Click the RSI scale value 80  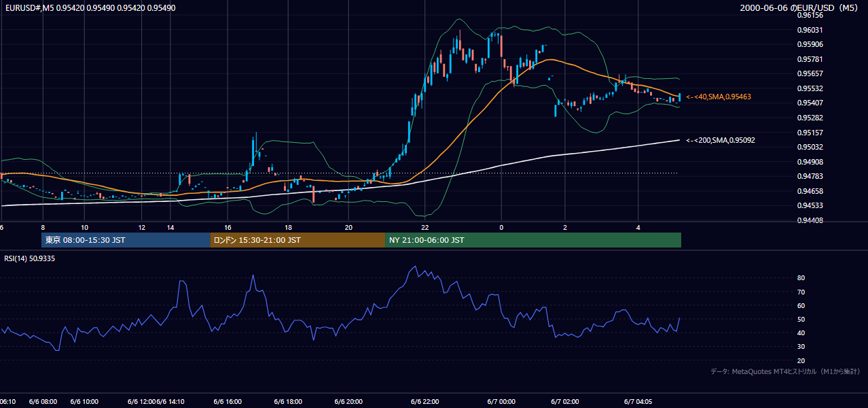tap(801, 278)
